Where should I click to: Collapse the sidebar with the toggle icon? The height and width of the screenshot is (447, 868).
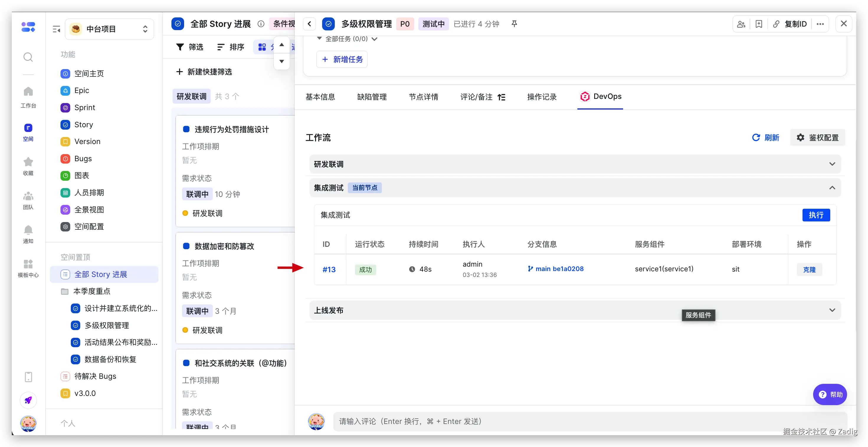[56, 29]
